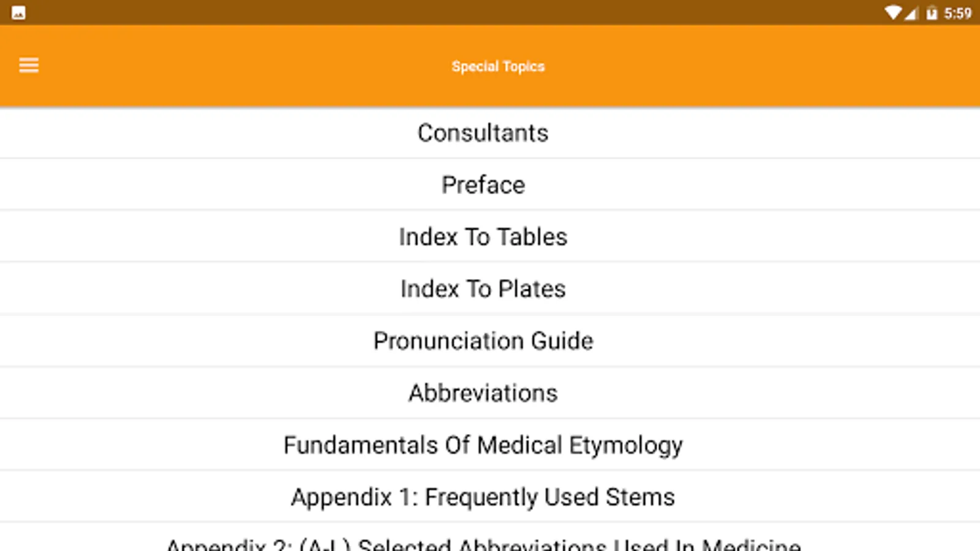Open Appendix 1: Frequently Used Stems
This screenshot has height=551, width=980.
pyautogui.click(x=483, y=497)
